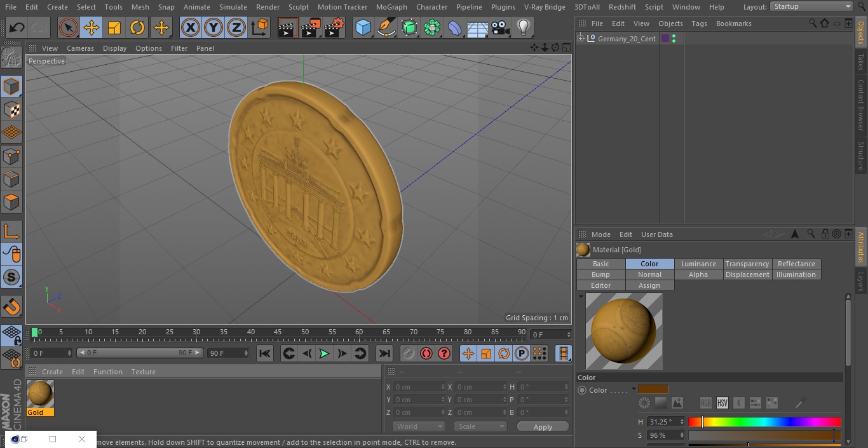Expand the Germany_20_Cent object tree
868x448 pixels.
pos(580,39)
